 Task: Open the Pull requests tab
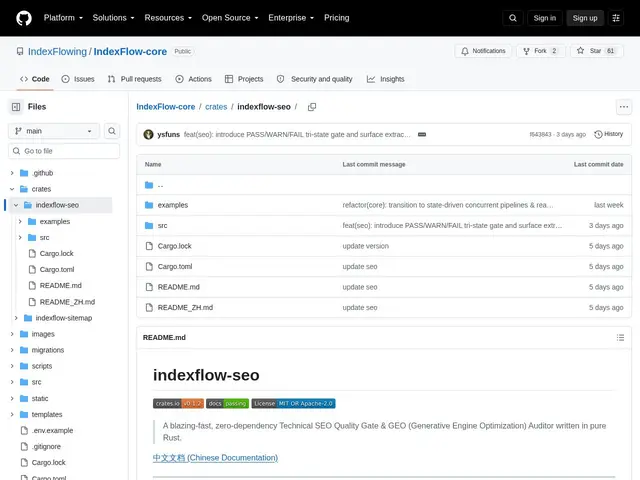(x=134, y=79)
